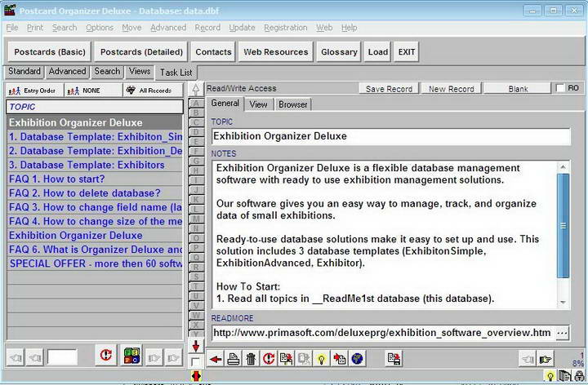Viewport: 588px width, 385px height.
Task: Click the stacked pages icon in status bar
Action: 564,376
